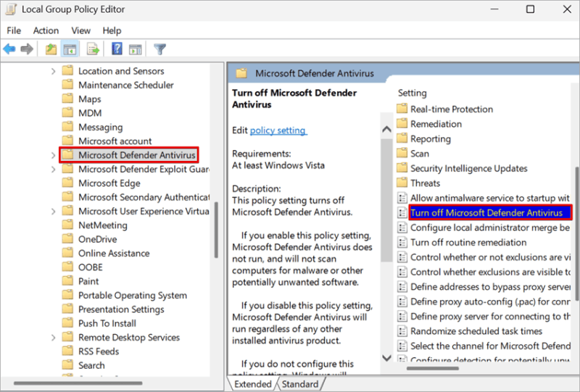
Task: Click the folder icon beside Paint
Action: [x=67, y=281]
